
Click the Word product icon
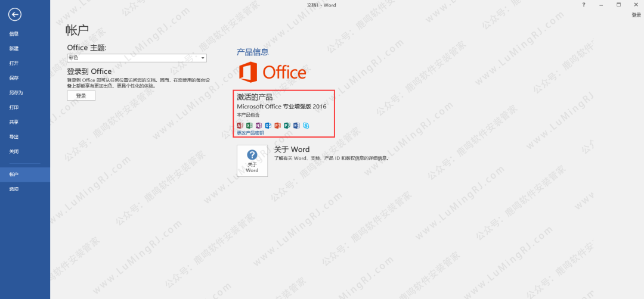[296, 126]
